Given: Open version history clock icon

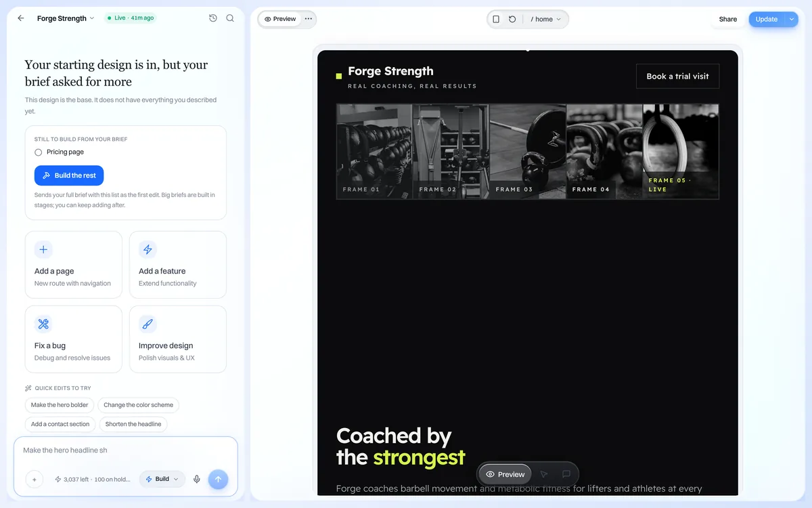Looking at the screenshot, I should 213,18.
